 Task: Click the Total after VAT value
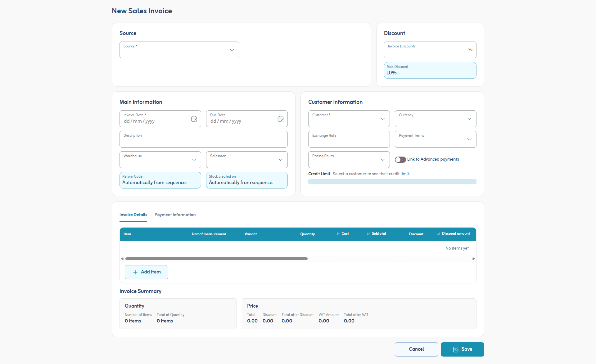point(349,321)
